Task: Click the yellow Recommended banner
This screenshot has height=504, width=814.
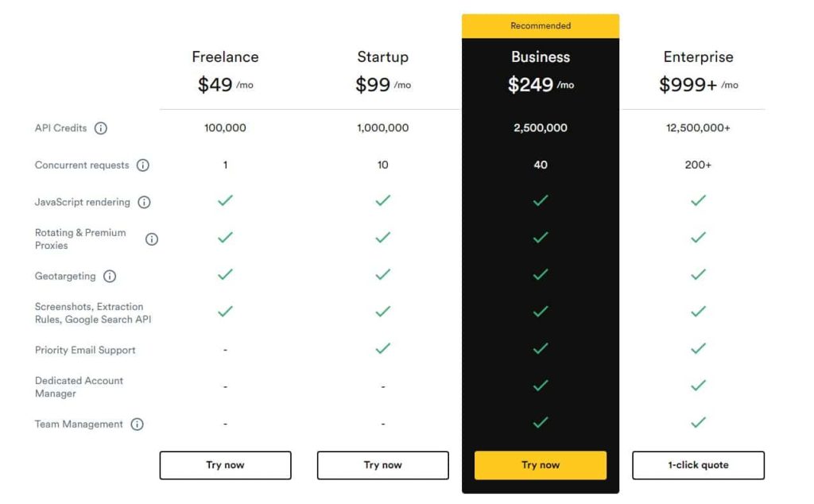Action: click(x=541, y=26)
